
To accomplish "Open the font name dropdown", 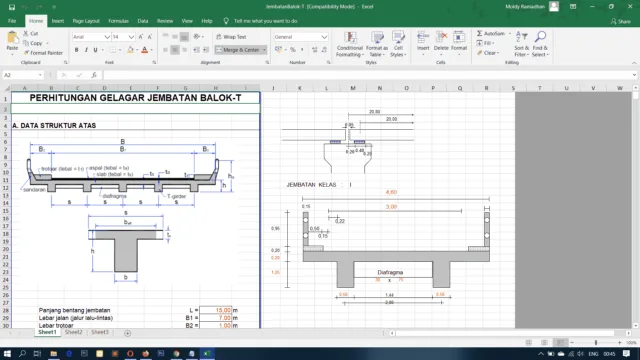I will [107, 37].
